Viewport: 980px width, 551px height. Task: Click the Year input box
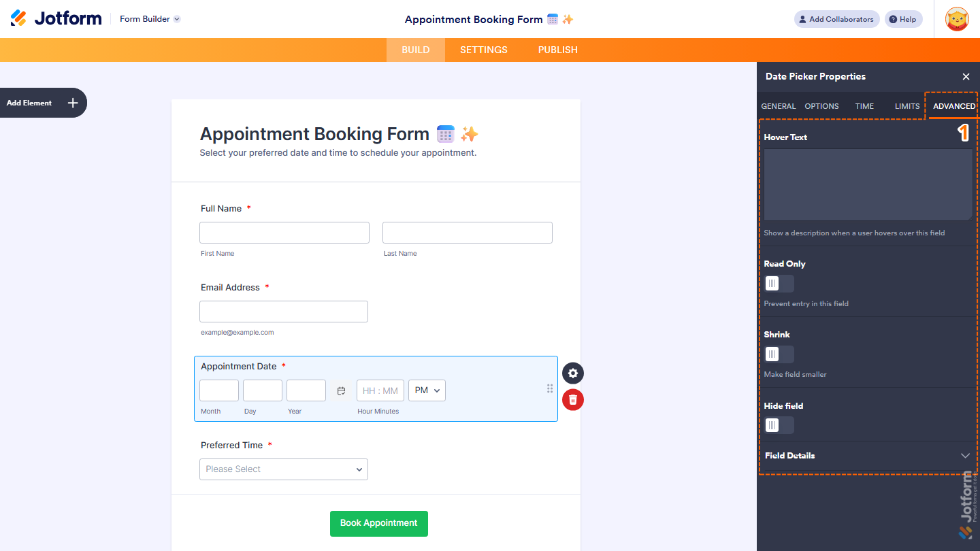(x=306, y=390)
